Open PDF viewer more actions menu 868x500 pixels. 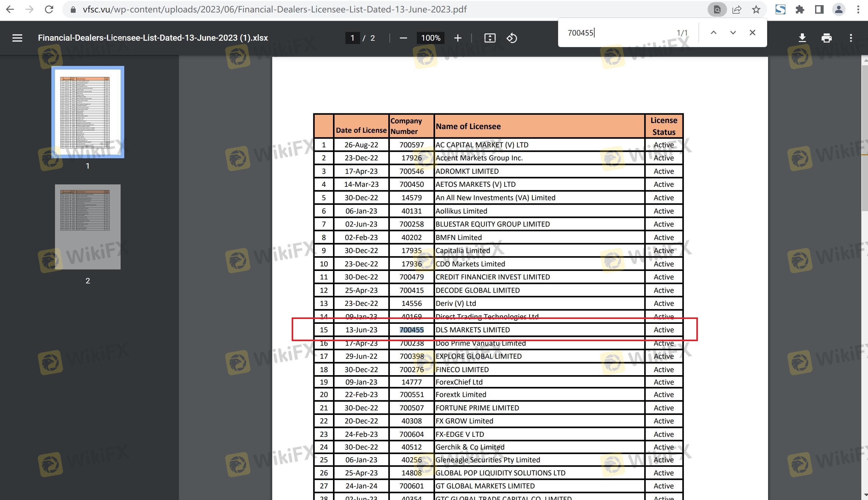[x=851, y=38]
